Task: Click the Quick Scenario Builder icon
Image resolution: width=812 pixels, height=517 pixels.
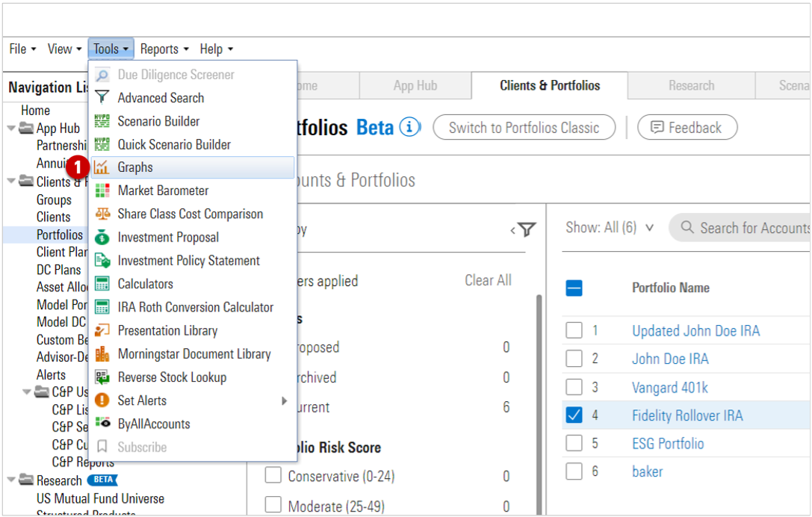Action: [102, 144]
